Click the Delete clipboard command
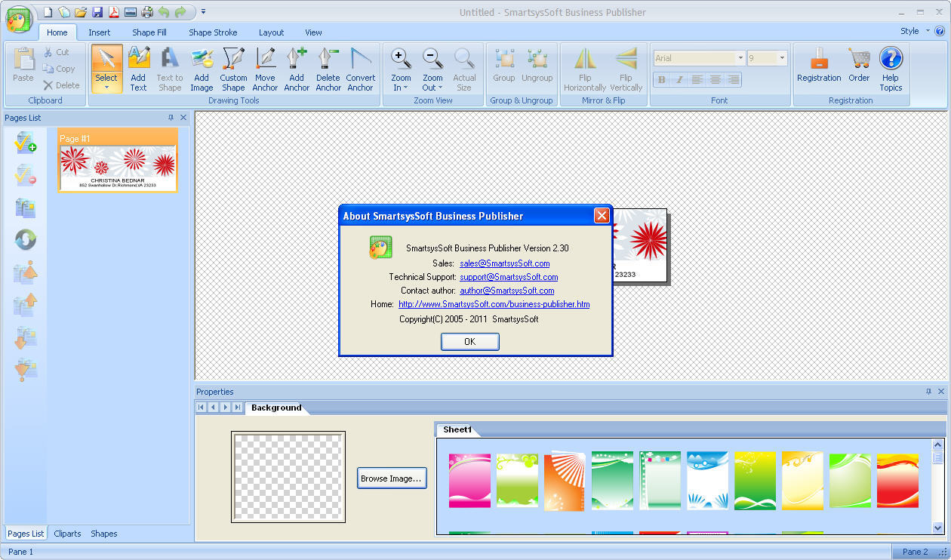The height and width of the screenshot is (560, 951). coord(61,85)
